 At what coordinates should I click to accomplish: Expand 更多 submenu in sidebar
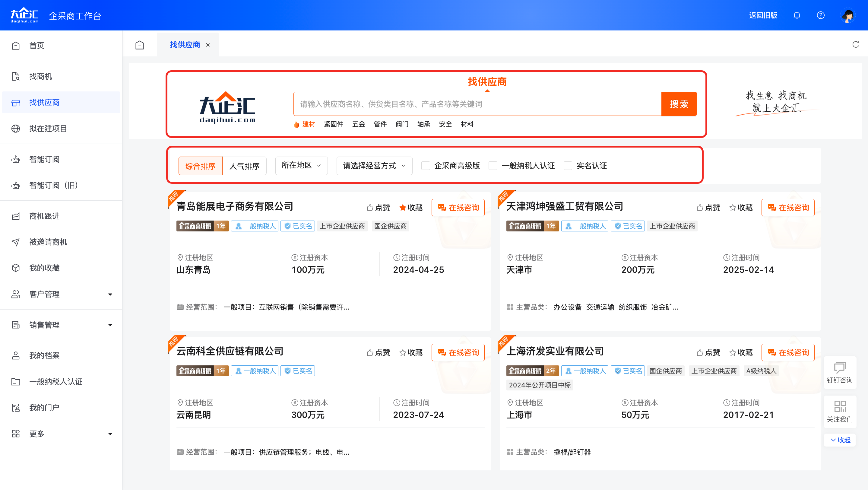[x=61, y=434]
